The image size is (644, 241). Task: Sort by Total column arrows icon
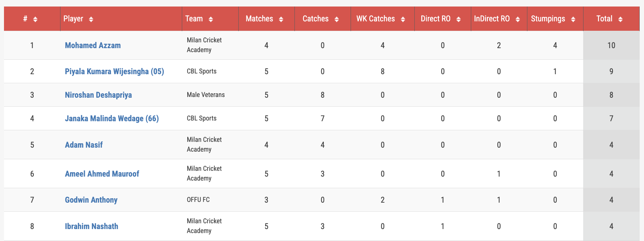[620, 19]
